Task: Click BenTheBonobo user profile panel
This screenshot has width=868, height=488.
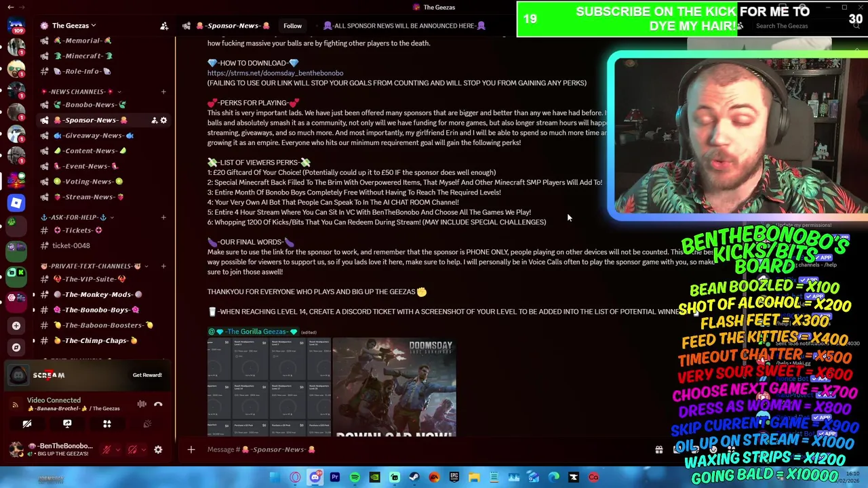Action: 51,449
